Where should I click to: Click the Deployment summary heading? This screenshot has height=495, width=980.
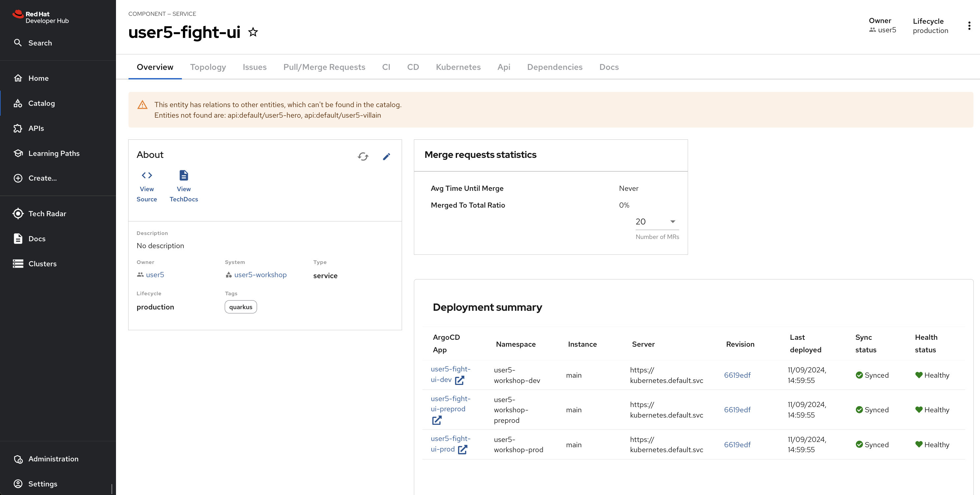[487, 307]
